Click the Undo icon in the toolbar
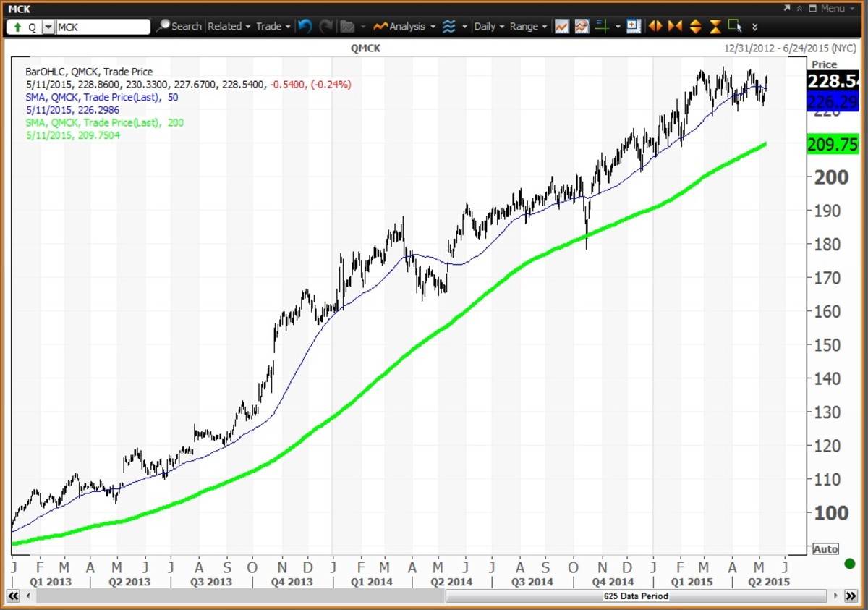Image resolution: width=868 pixels, height=610 pixels. 305,26
